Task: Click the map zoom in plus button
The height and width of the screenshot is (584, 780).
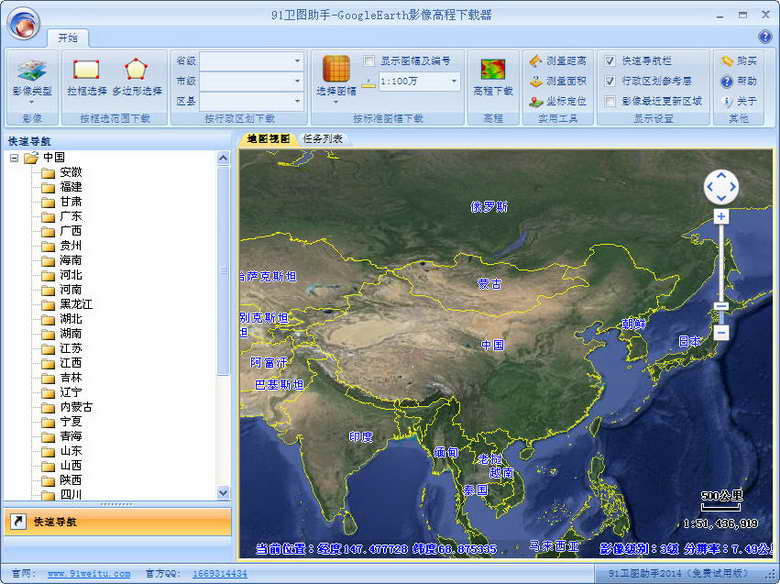Action: pos(721,216)
